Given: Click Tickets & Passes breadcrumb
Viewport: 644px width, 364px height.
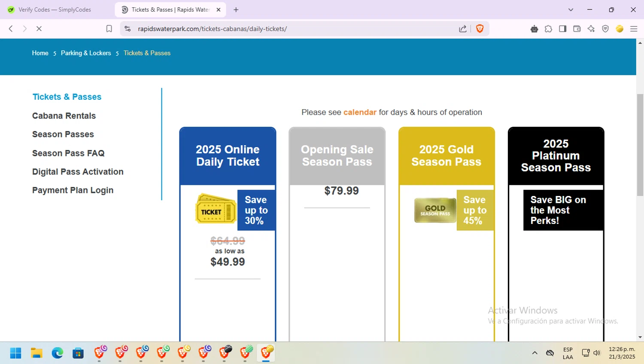Looking at the screenshot, I should [x=147, y=53].
